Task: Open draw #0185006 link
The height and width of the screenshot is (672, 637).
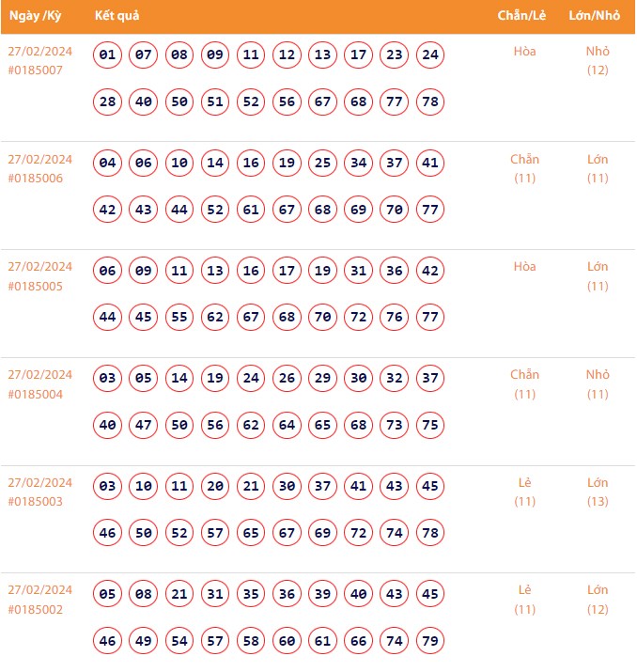Action: (36, 179)
